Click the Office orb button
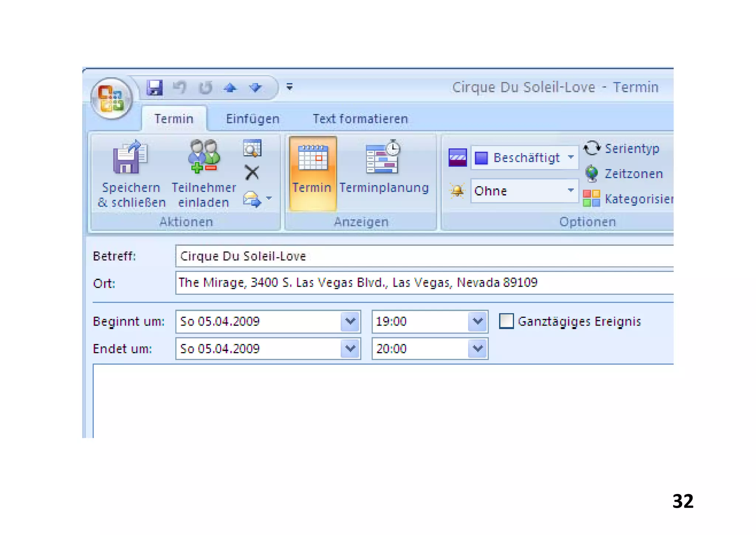The width and height of the screenshot is (756, 535). coord(111,98)
